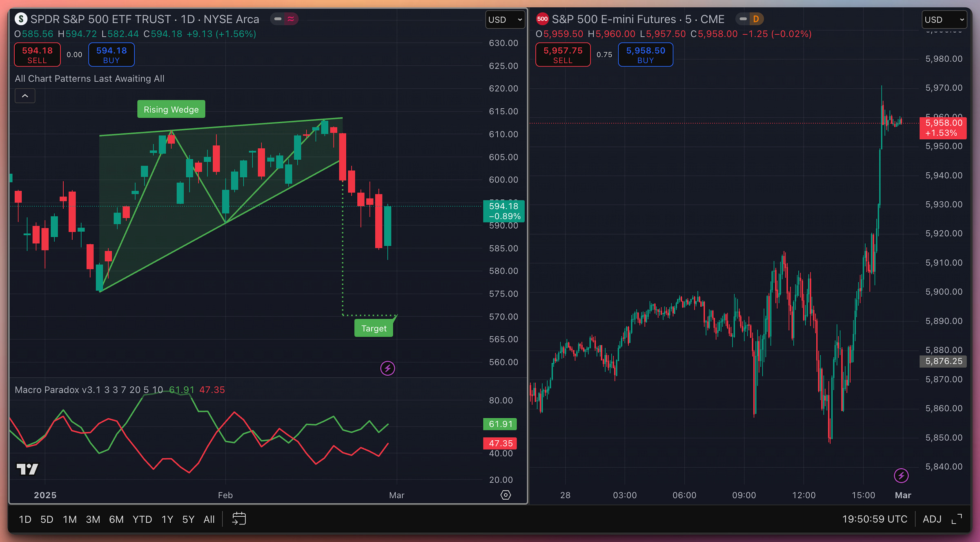
Task: Toggle the SPY market status indicator
Action: coord(278,19)
